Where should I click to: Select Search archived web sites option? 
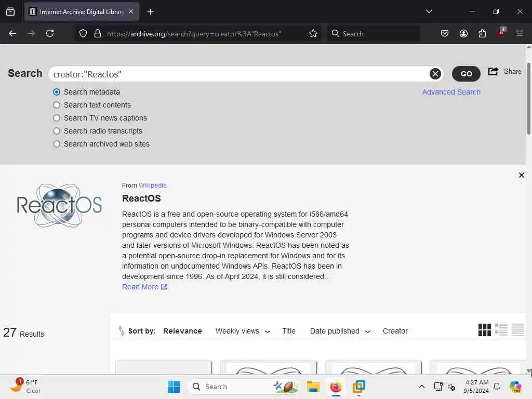[57, 144]
